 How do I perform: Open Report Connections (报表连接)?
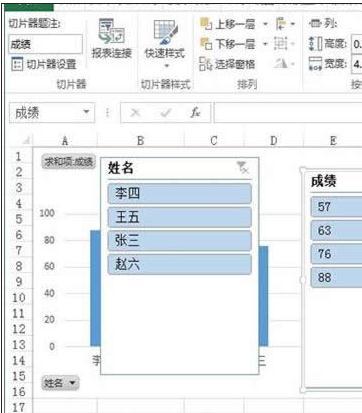coord(112,38)
